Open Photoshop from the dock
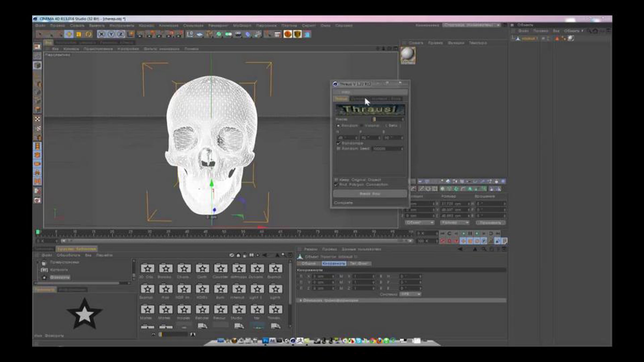Viewport: 644px width, 362px height. [x=265, y=341]
